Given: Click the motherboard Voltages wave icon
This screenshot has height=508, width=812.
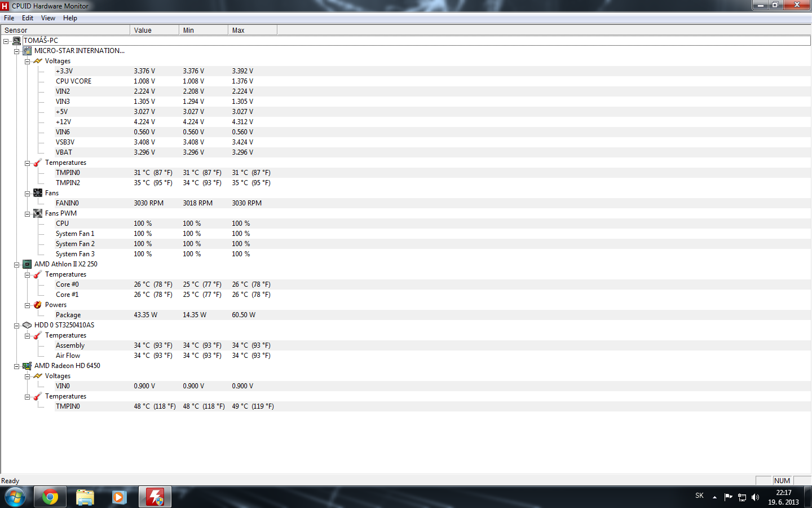Looking at the screenshot, I should click(38, 61).
